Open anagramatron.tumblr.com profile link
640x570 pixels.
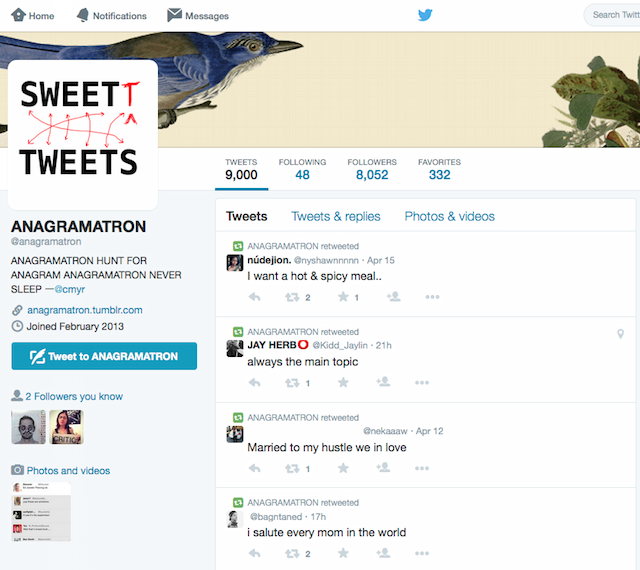[84, 310]
